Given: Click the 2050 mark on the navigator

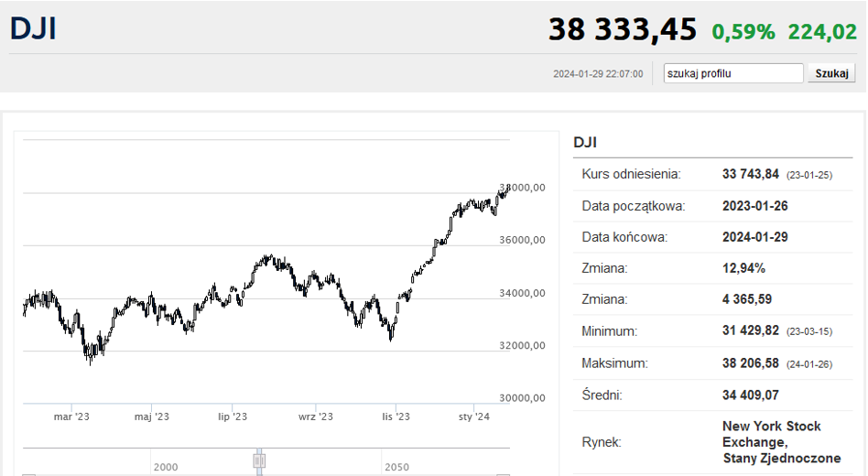Looking at the screenshot, I should [396, 467].
